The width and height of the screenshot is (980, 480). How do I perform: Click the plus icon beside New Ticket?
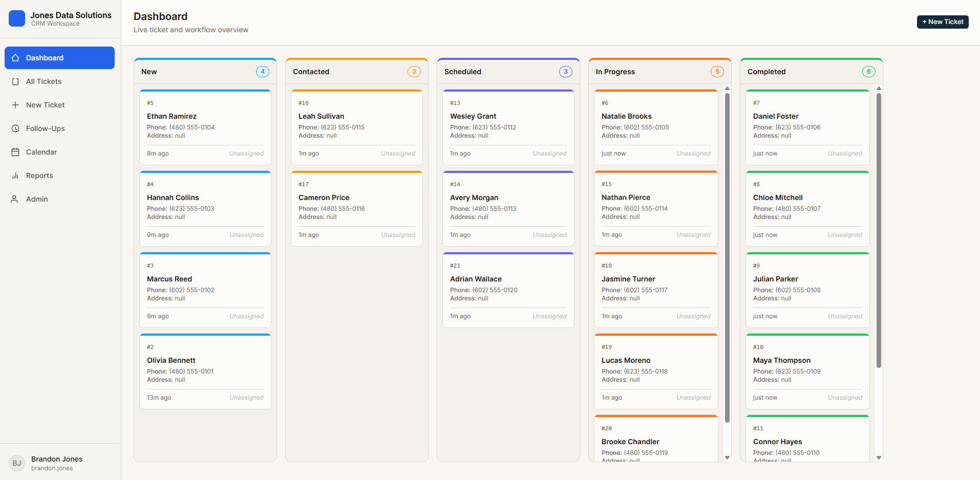coord(15,105)
